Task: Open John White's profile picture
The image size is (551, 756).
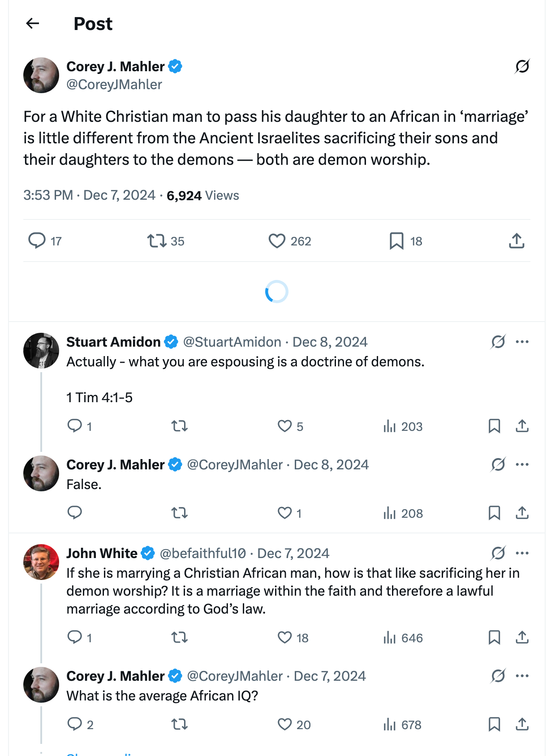Action: coord(41,562)
